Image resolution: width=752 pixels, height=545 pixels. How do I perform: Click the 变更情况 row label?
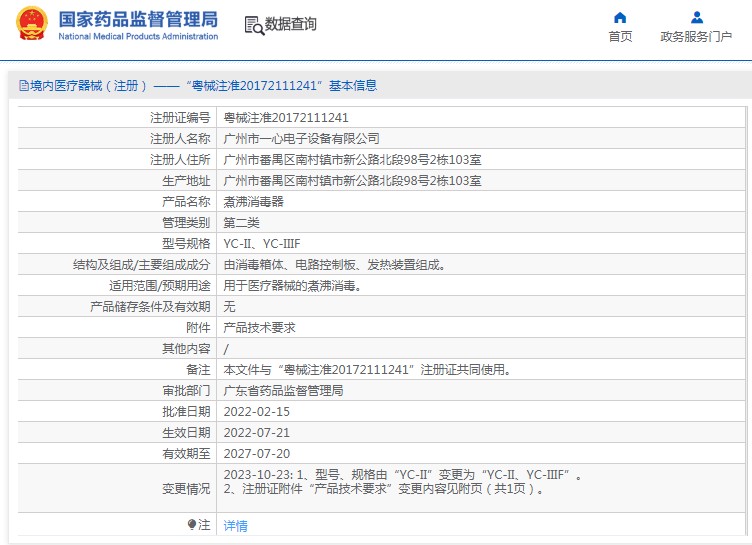click(186, 489)
